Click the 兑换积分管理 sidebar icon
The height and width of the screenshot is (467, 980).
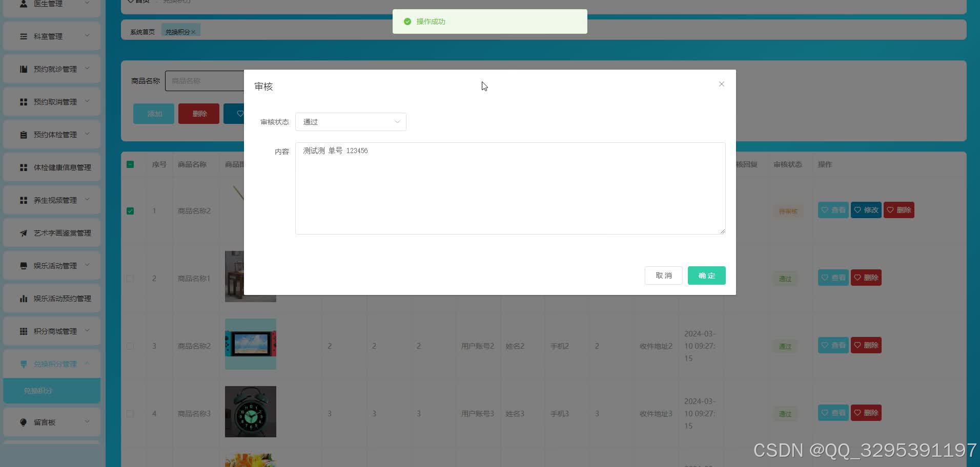pyautogui.click(x=24, y=364)
